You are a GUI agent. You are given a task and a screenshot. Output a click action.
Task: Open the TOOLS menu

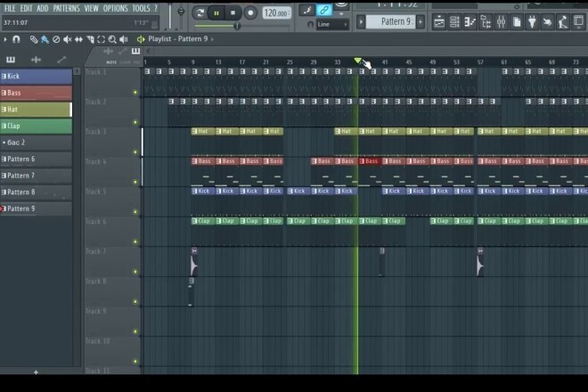pyautogui.click(x=141, y=8)
